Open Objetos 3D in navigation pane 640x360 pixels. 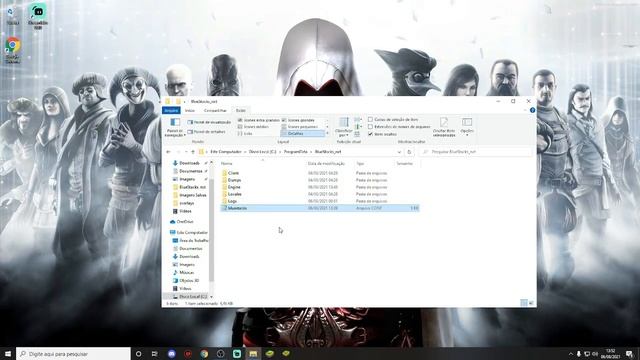[189, 281]
